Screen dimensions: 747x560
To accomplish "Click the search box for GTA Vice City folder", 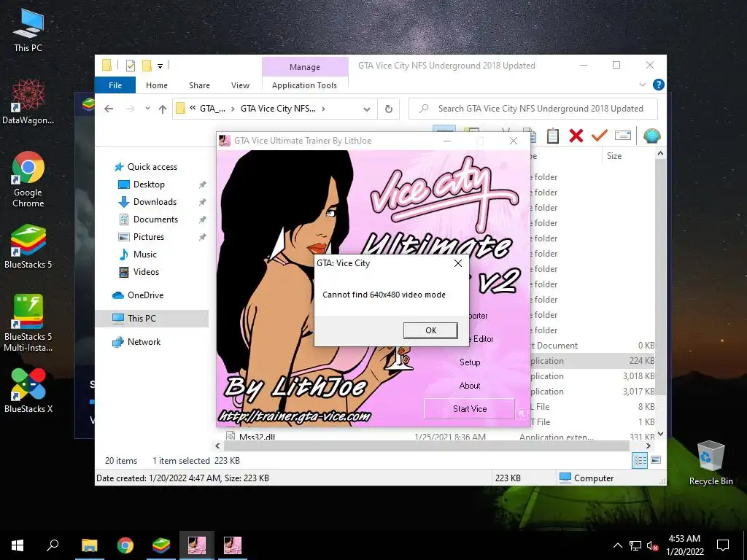I will tap(533, 109).
